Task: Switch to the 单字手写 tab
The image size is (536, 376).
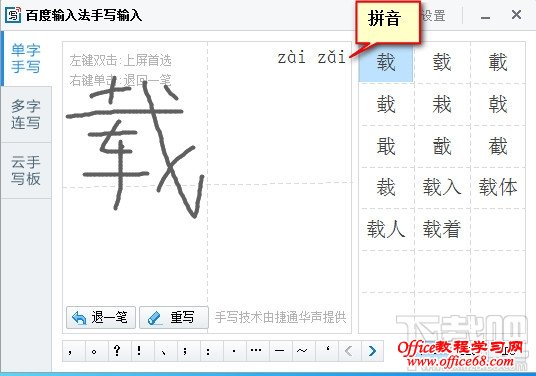Action: (x=26, y=58)
